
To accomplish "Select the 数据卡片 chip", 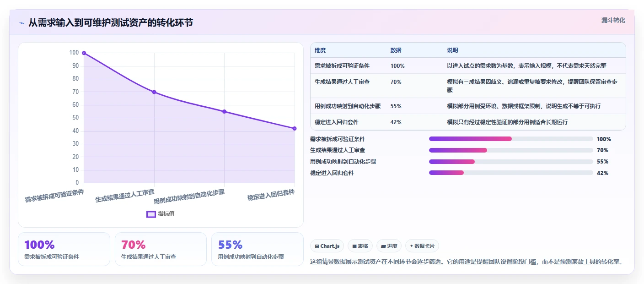I will pos(422,246).
